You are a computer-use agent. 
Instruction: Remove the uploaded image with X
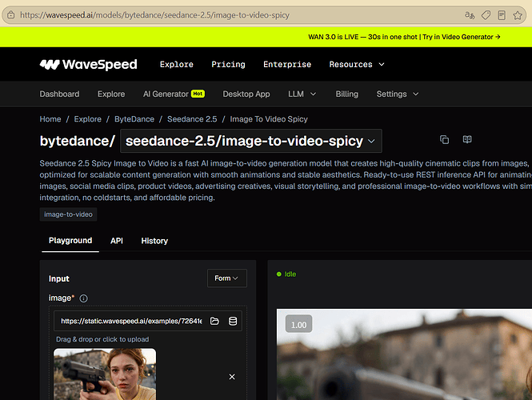[232, 377]
